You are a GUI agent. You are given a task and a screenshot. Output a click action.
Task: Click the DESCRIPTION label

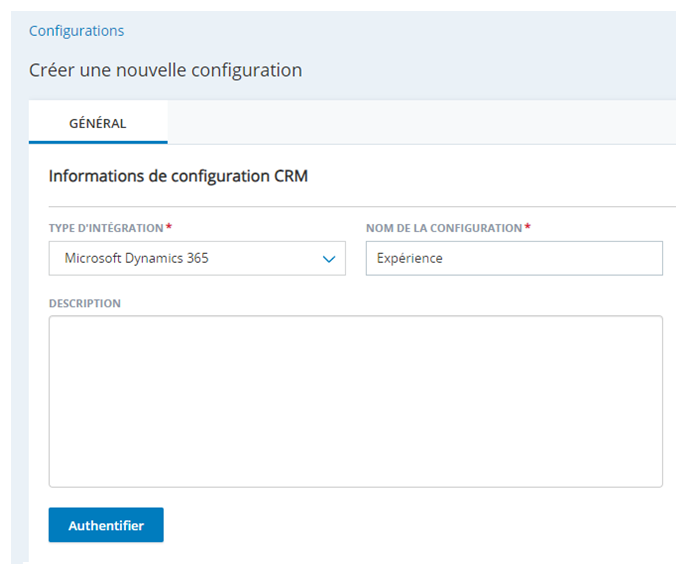pos(85,303)
